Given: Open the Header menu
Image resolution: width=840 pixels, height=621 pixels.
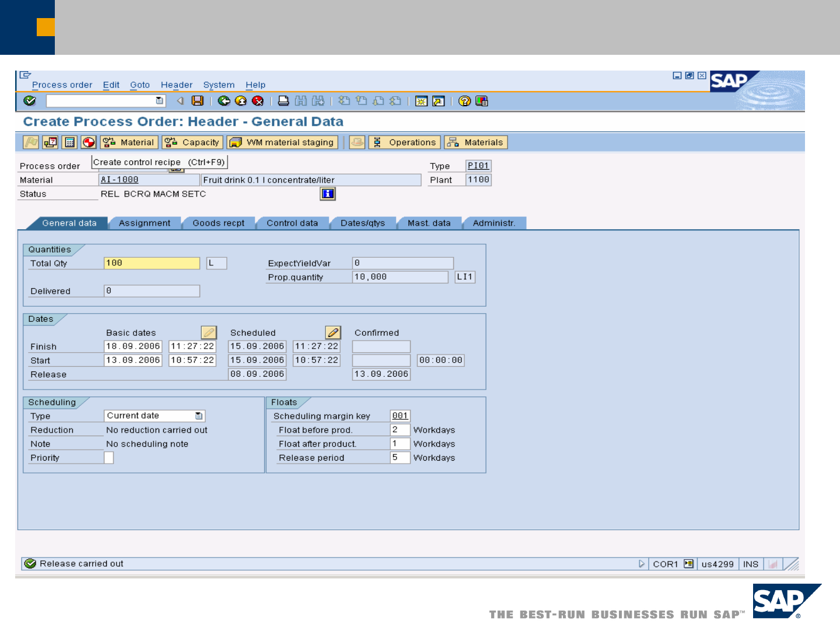Looking at the screenshot, I should pos(176,85).
